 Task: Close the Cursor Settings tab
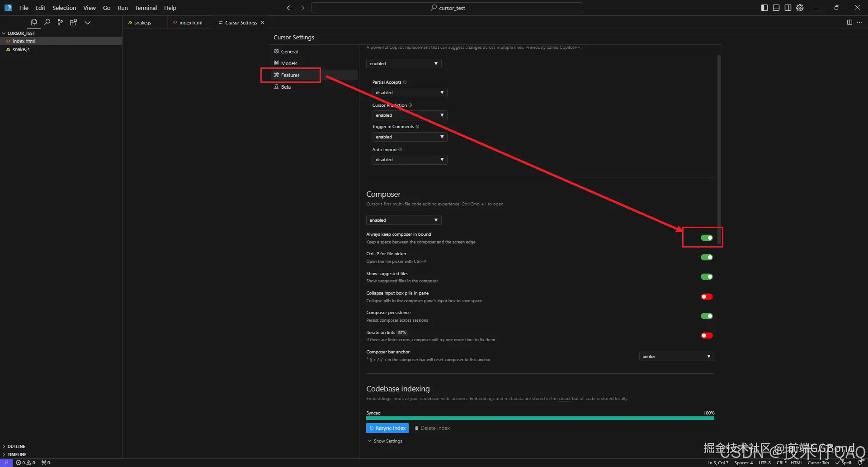(x=262, y=23)
